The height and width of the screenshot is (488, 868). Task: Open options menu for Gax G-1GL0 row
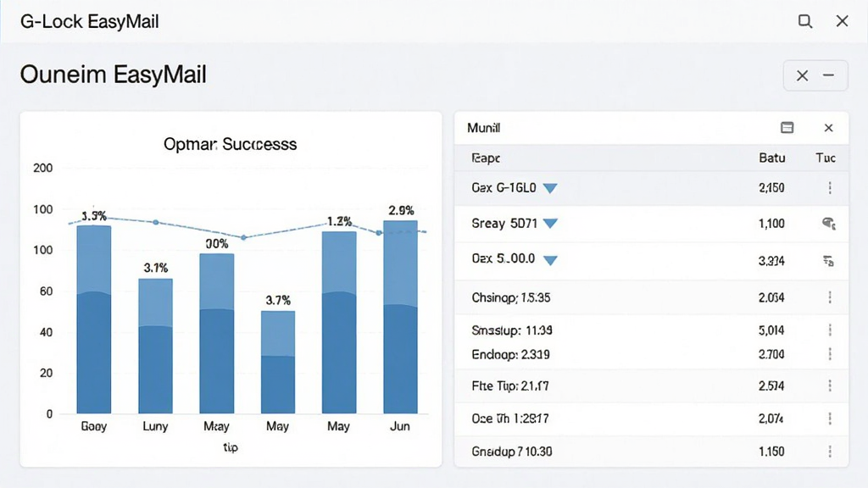pyautogui.click(x=830, y=187)
